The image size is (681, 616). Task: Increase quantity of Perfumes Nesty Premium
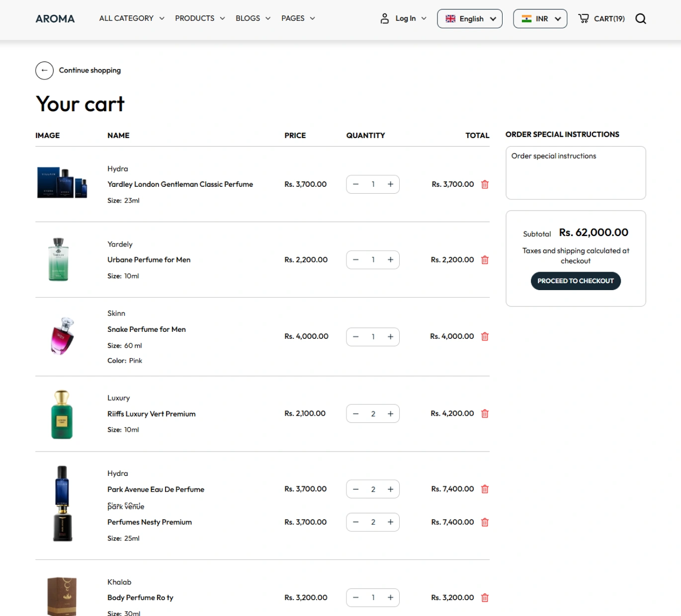pyautogui.click(x=391, y=522)
